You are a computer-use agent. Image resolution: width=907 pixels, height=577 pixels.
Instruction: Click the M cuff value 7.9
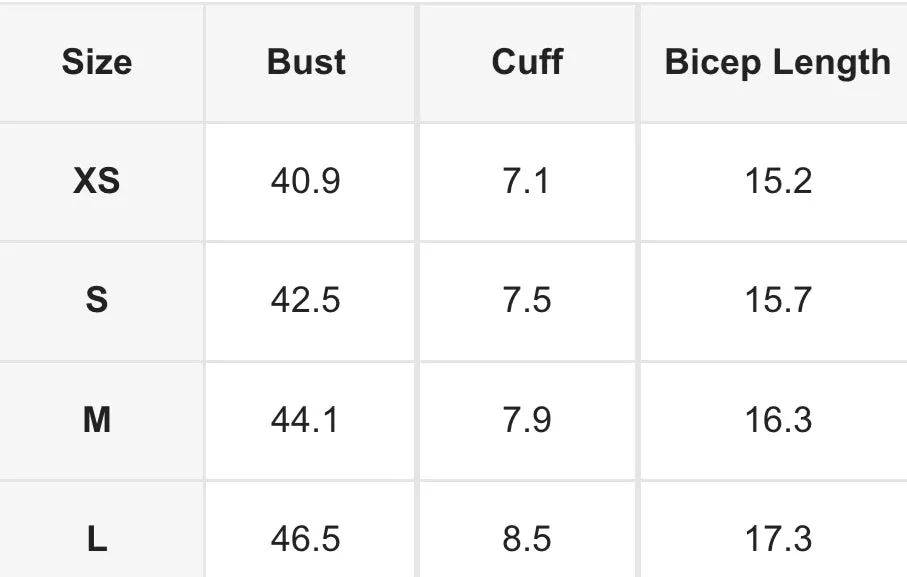pyautogui.click(x=526, y=420)
